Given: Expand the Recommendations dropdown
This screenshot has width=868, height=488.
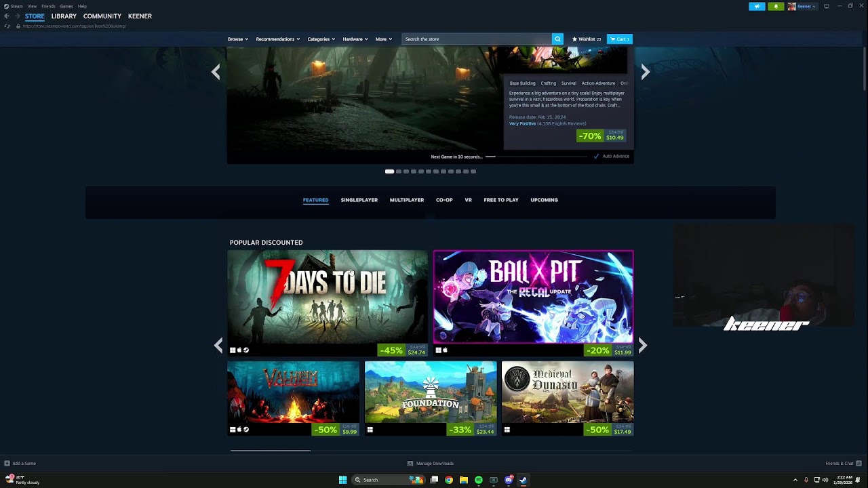Looking at the screenshot, I should (278, 39).
